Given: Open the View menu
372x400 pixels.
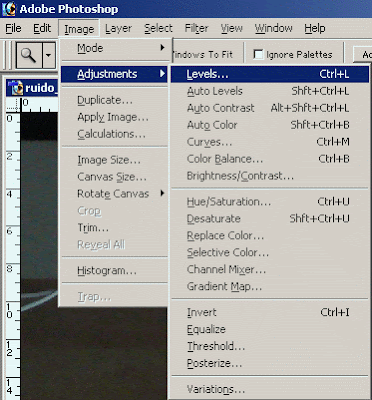Looking at the screenshot, I should [231, 29].
